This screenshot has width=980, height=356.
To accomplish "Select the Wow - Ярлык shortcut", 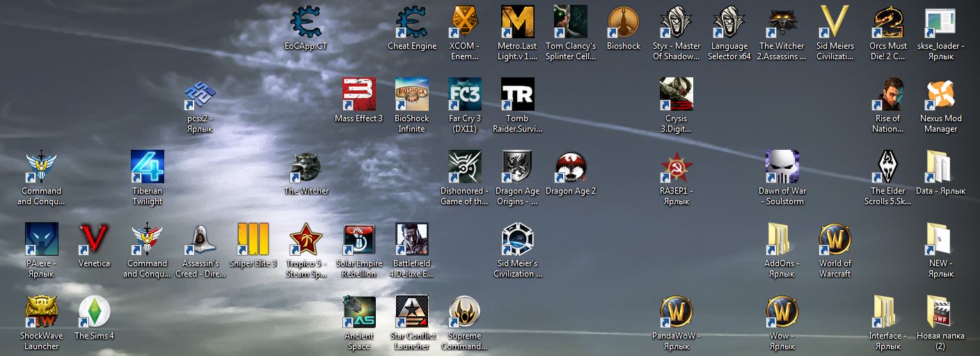I will [x=782, y=312].
